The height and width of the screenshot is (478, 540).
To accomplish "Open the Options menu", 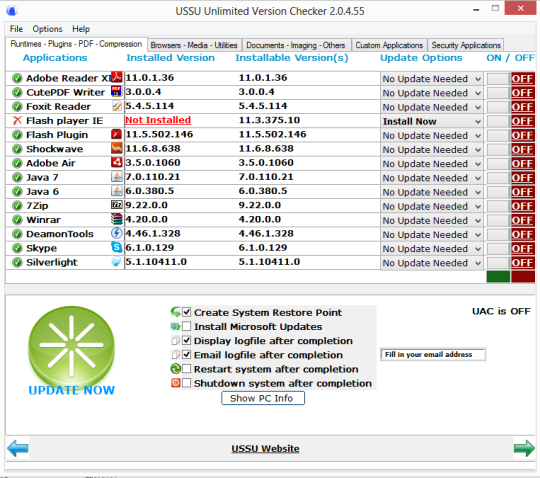I will [47, 29].
